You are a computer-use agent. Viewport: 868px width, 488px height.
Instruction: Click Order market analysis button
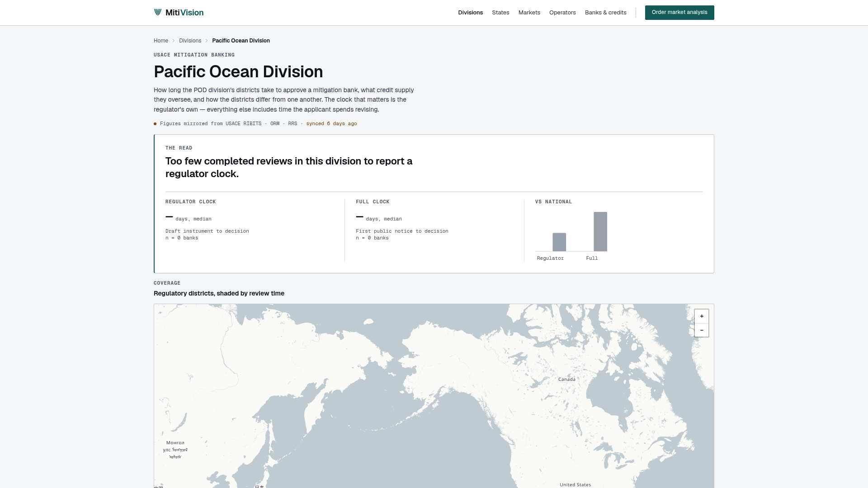[x=679, y=13]
